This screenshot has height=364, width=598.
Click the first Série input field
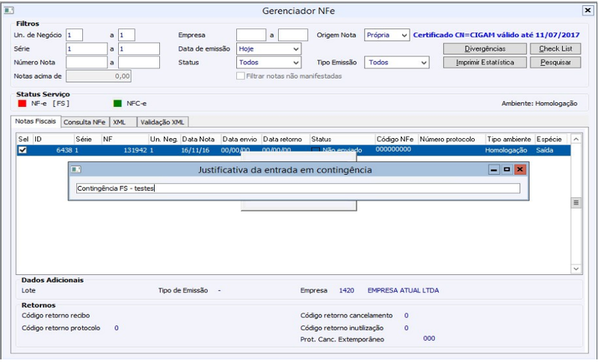tap(87, 49)
